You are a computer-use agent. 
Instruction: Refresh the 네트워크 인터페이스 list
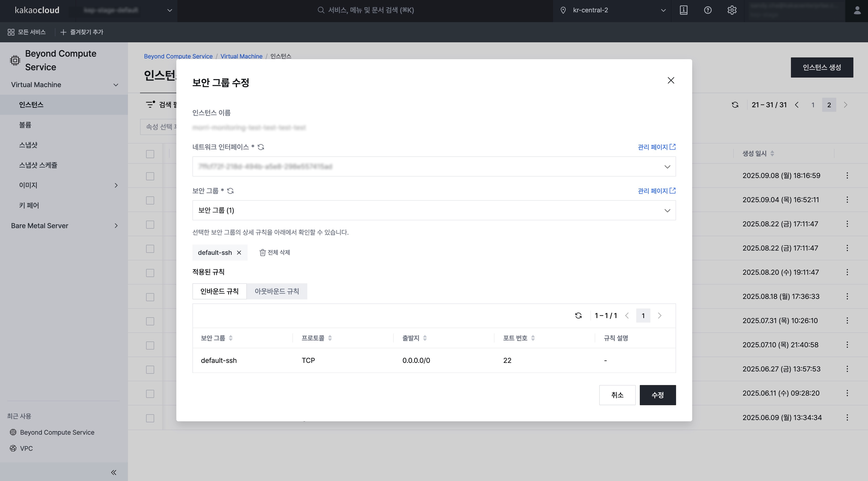(261, 147)
